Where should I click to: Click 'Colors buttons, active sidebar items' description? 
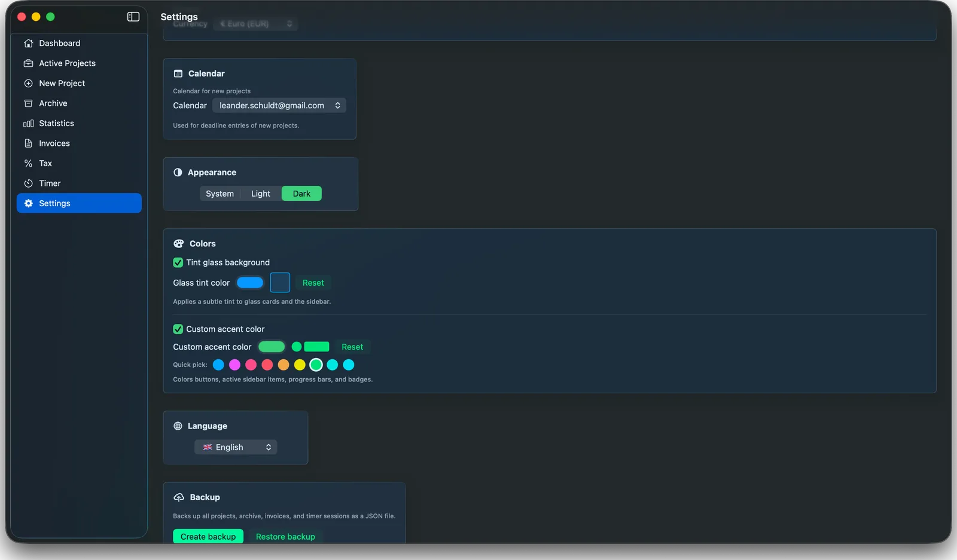[273, 380]
